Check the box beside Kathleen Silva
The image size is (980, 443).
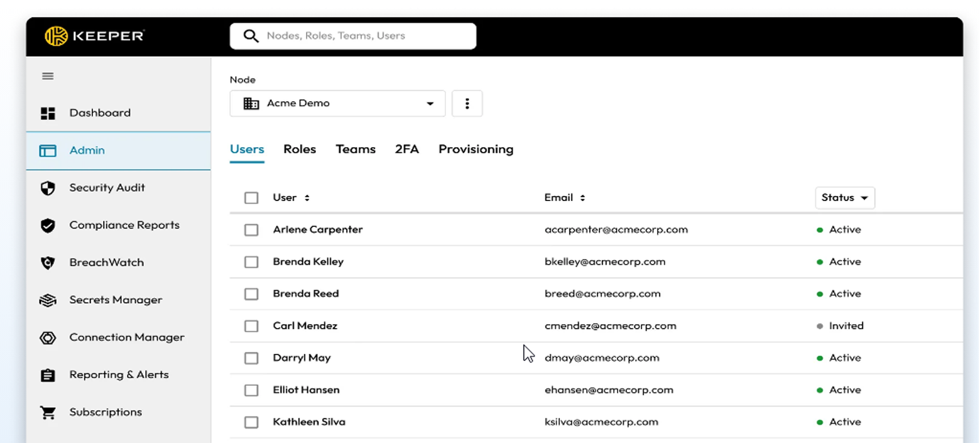(x=251, y=422)
